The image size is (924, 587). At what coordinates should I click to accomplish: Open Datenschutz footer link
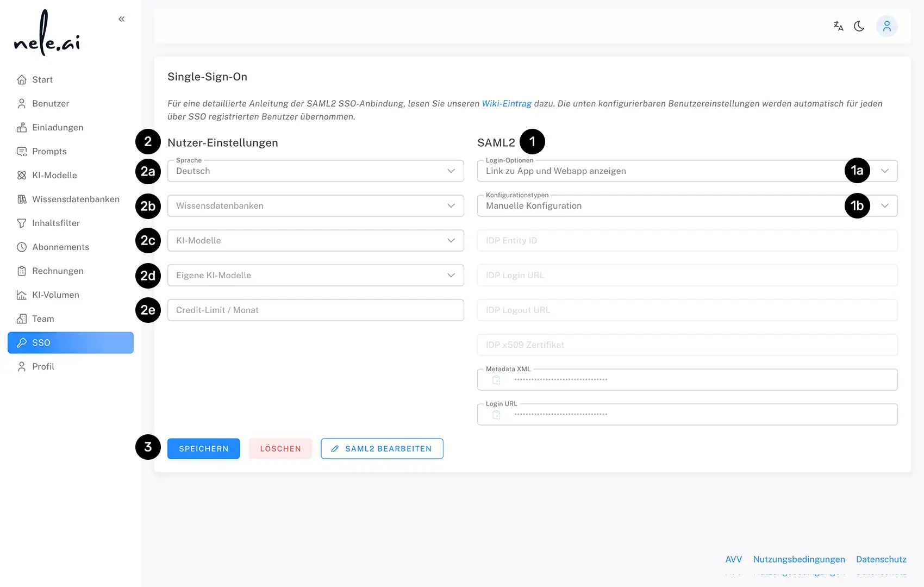pyautogui.click(x=881, y=559)
